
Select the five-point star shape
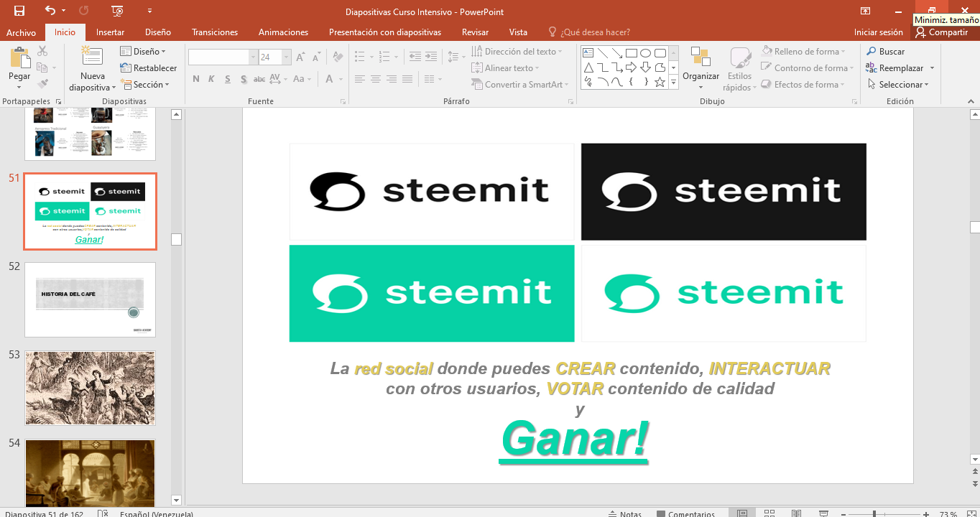pos(660,82)
